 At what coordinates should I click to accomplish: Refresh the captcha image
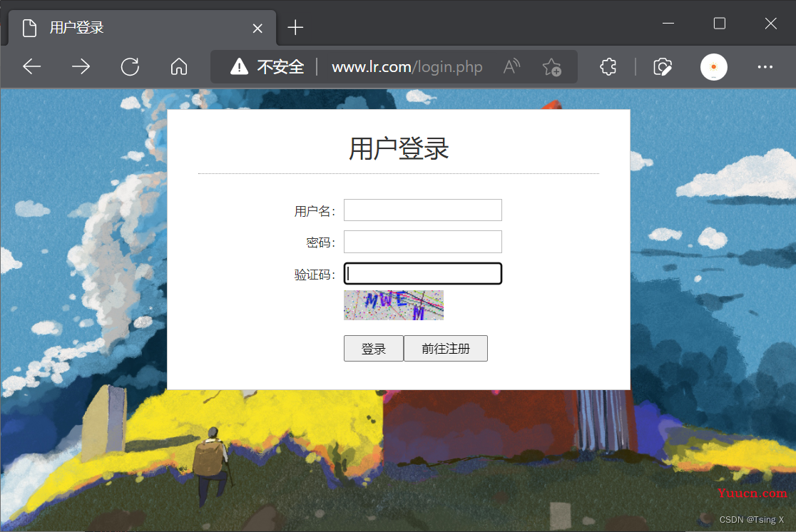click(x=394, y=305)
